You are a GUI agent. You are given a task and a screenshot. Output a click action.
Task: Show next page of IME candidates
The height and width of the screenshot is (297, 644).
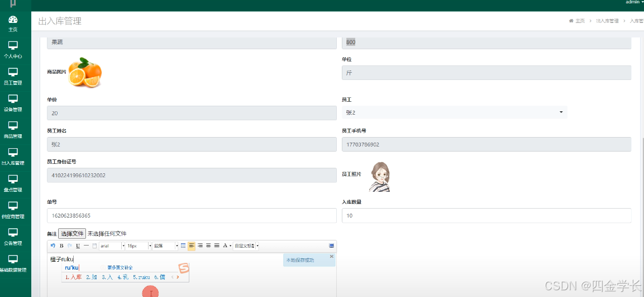[178, 277]
